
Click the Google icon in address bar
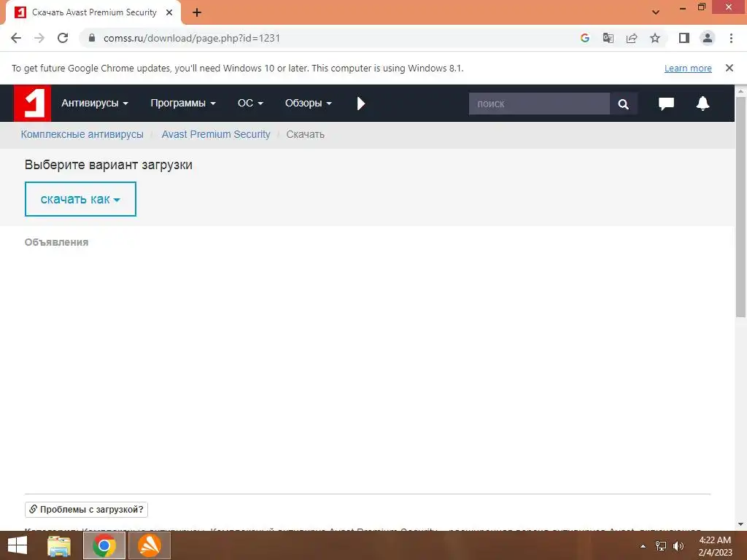tap(585, 38)
